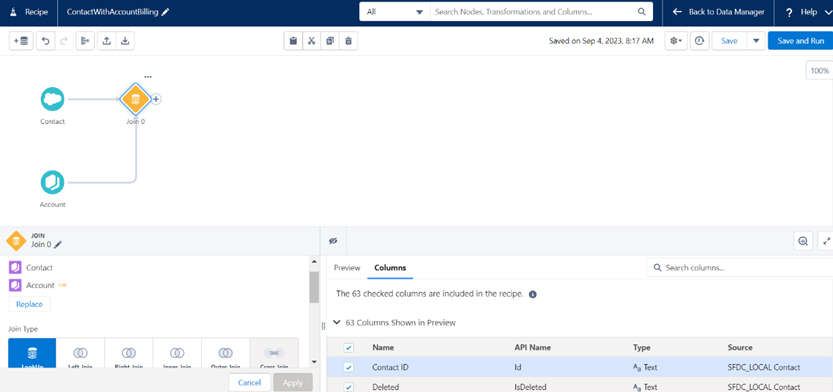Click the join panel scrollbar thumb
This screenshot has height=392, width=833.
[314, 287]
